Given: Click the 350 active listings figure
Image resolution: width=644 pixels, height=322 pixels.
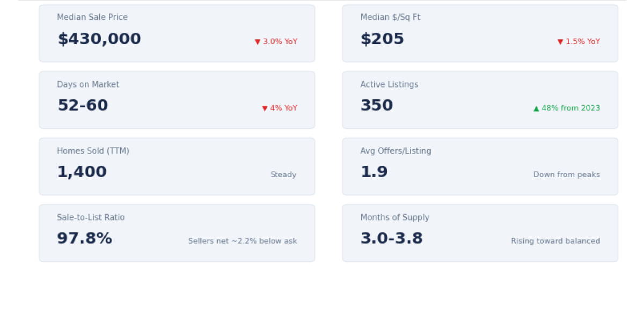Looking at the screenshot, I should [x=377, y=106].
